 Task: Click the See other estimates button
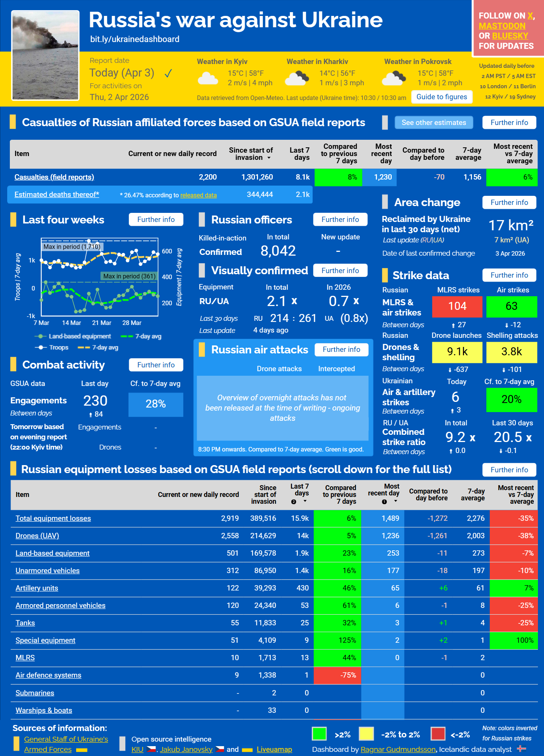pos(433,122)
